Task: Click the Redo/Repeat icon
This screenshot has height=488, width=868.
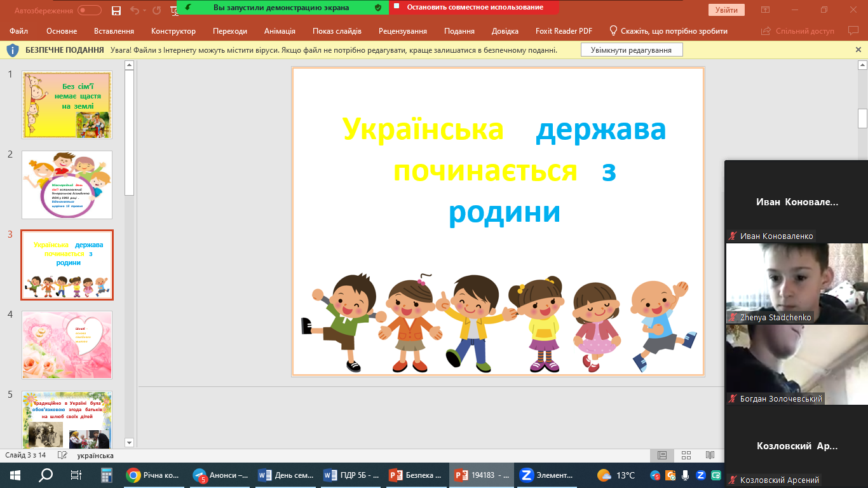Action: (x=156, y=10)
